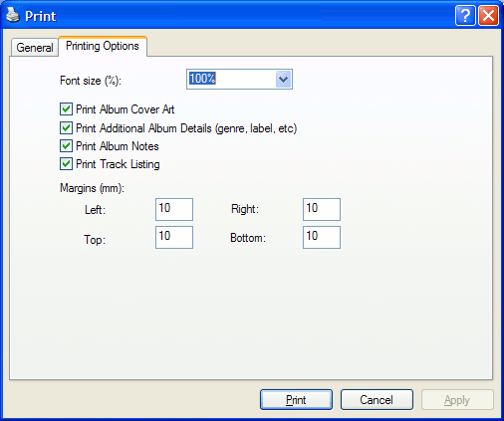Uncheck Print Album Cover Art

click(x=66, y=108)
